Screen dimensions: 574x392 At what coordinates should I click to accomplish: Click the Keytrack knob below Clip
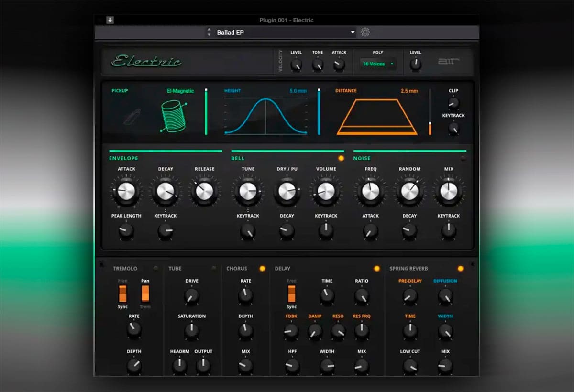(x=453, y=128)
